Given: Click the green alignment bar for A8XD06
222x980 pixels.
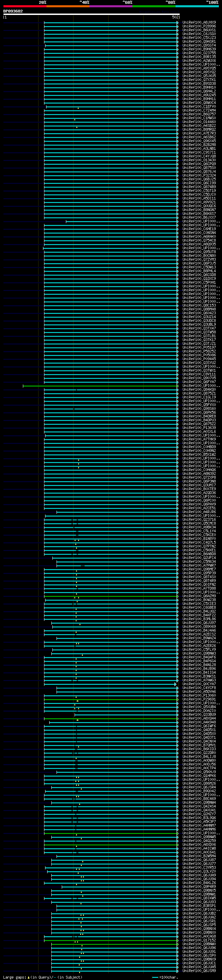Looking at the screenshot, I should point(111,845).
